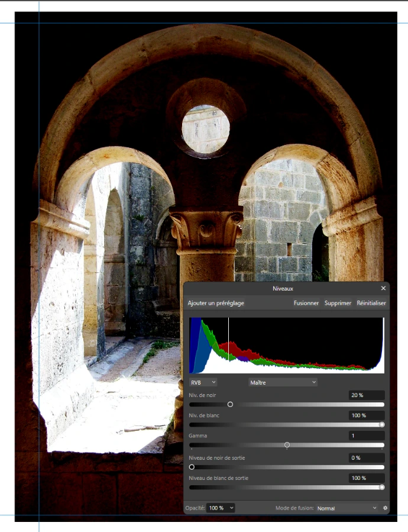The height and width of the screenshot is (532, 408).
Task: Click the Fusionner button
Action: tap(306, 303)
